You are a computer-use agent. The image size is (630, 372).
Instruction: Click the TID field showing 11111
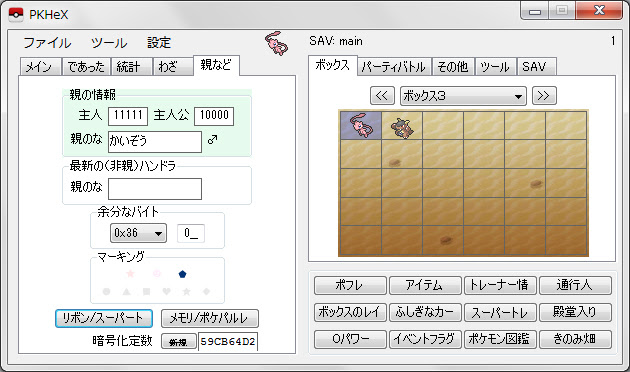128,116
